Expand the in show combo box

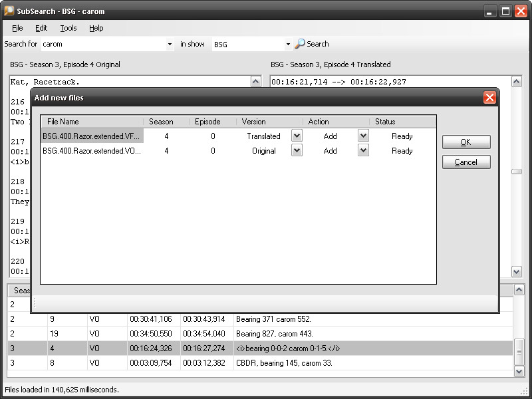[288, 45]
